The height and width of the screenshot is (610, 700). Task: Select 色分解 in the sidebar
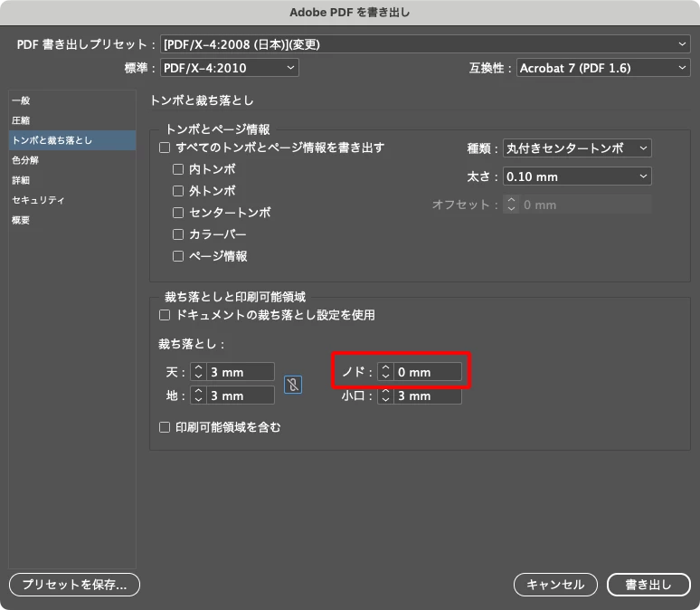tap(72, 160)
